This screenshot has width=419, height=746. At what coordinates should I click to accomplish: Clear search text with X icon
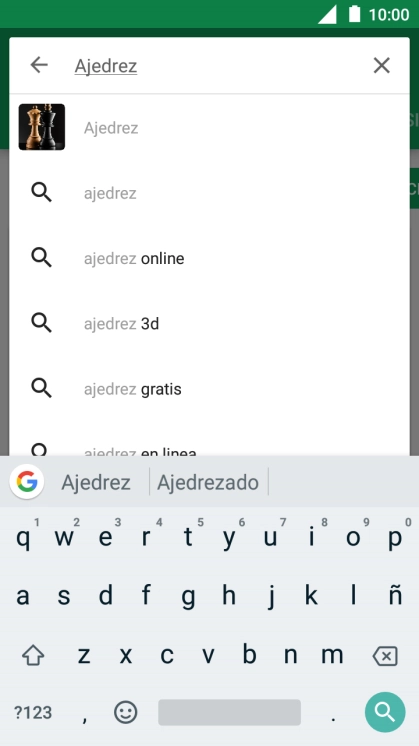click(381, 66)
